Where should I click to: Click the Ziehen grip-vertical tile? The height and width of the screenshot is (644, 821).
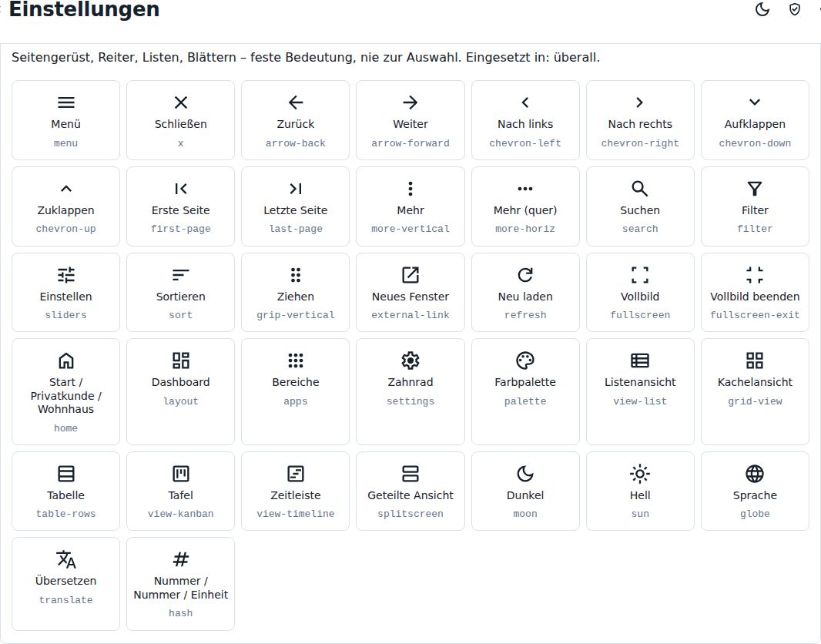(295, 292)
